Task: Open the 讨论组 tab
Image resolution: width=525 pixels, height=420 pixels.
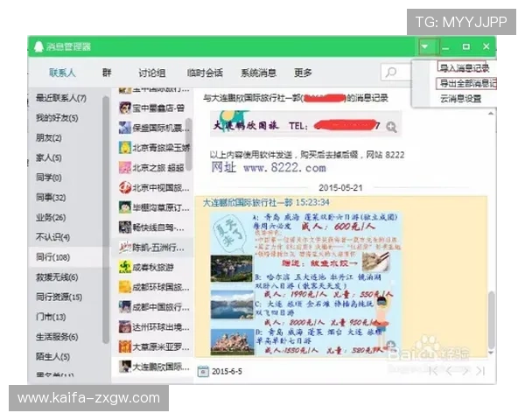Action: 152,73
